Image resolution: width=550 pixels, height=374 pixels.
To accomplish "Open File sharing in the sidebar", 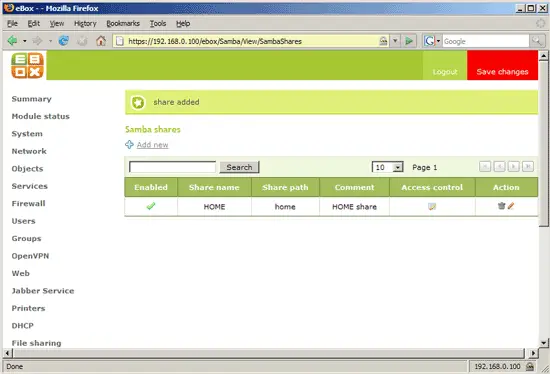I will pyautogui.click(x=36, y=343).
